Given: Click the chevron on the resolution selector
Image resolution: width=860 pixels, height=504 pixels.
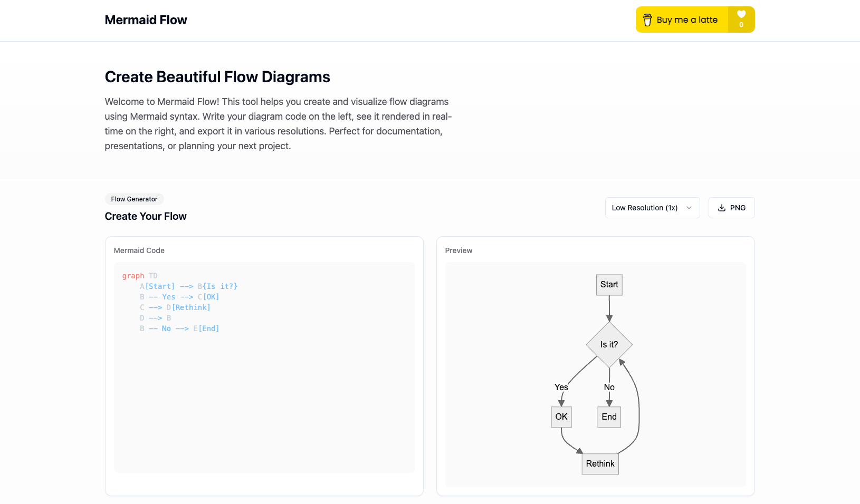Looking at the screenshot, I should tap(689, 208).
